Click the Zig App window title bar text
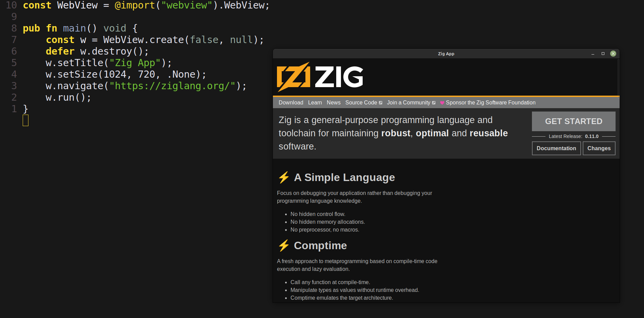This screenshot has width=644, height=318. pyautogui.click(x=446, y=54)
